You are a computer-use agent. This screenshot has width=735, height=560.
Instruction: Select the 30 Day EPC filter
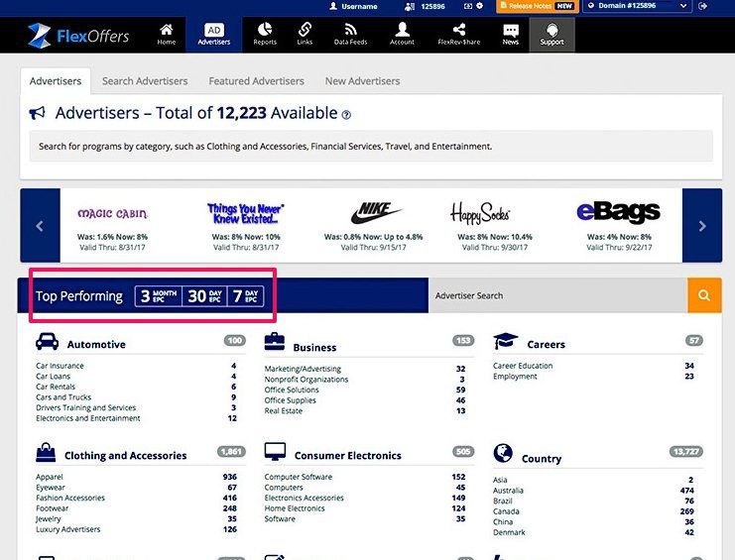pos(205,295)
